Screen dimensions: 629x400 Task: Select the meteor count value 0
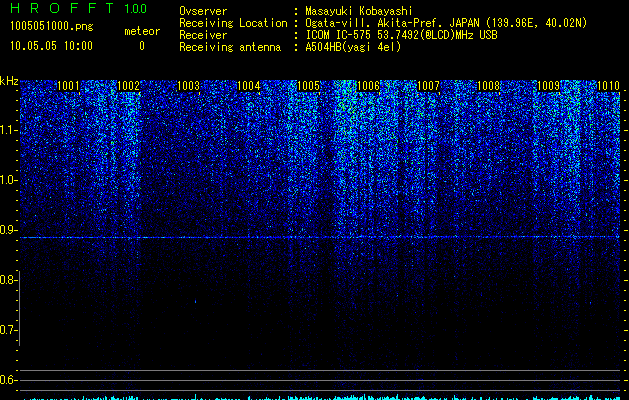142,46
